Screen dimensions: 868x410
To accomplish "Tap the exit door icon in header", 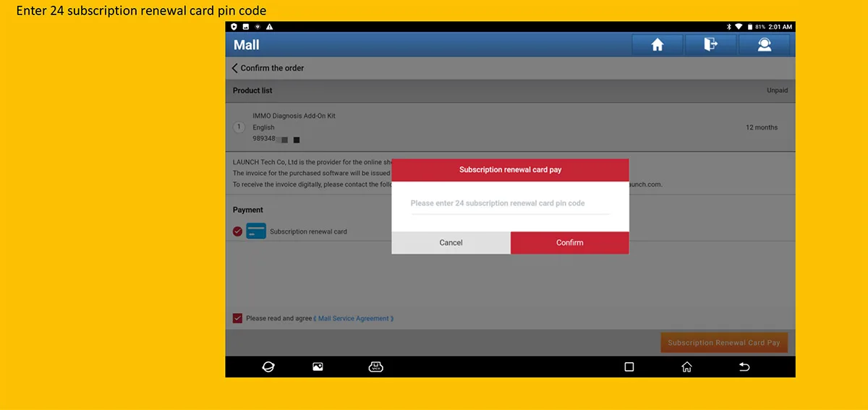I will coord(710,45).
